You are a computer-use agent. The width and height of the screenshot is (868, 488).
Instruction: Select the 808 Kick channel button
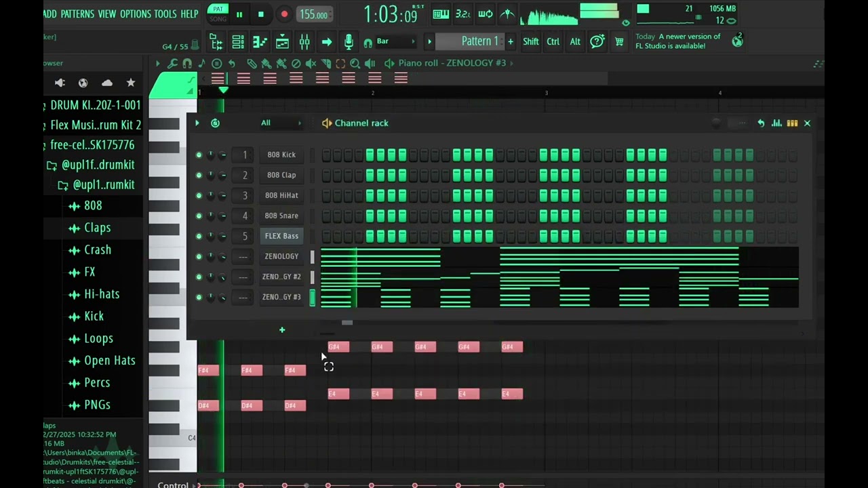(281, 155)
